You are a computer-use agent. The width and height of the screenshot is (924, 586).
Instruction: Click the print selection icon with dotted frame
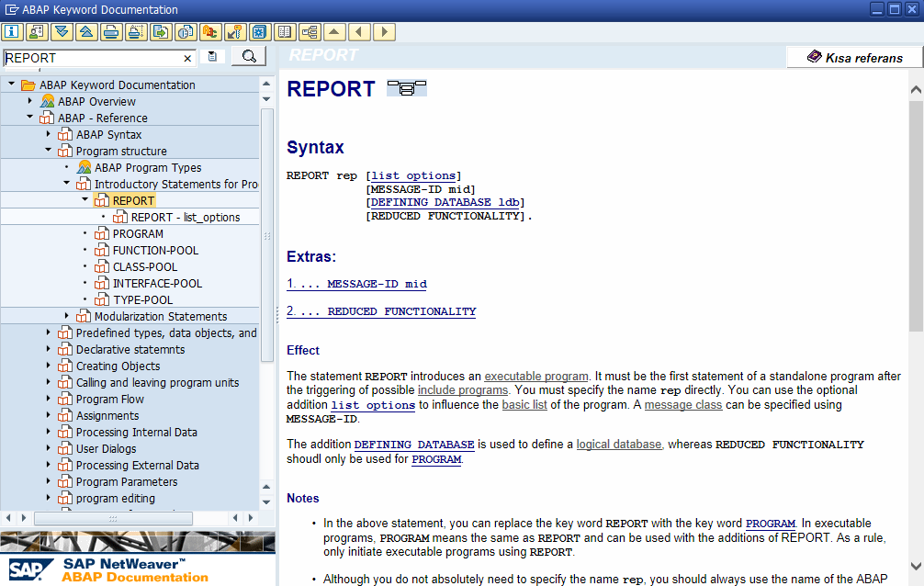[136, 32]
